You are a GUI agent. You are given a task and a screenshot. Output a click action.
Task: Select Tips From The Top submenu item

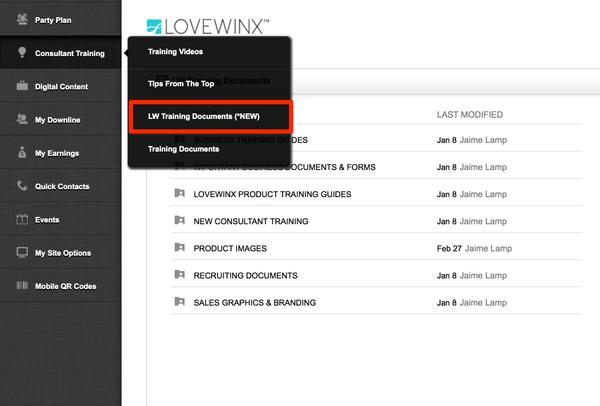click(x=210, y=84)
